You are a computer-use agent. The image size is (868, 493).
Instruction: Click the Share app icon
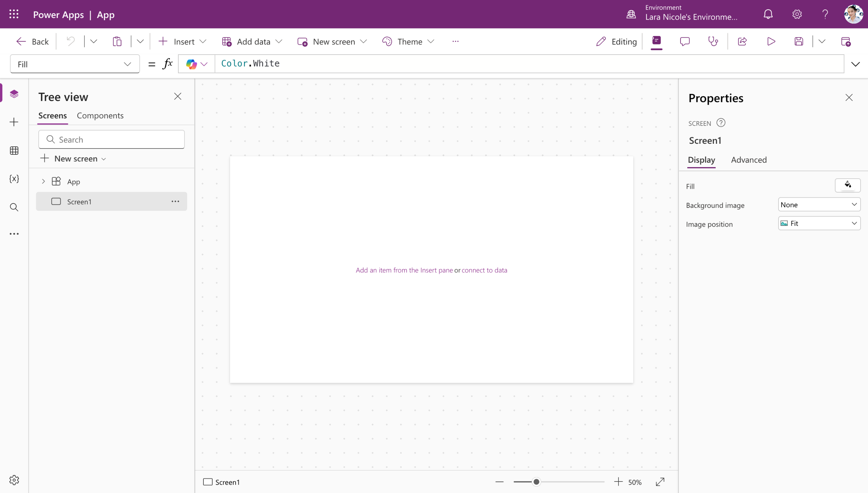tap(742, 42)
